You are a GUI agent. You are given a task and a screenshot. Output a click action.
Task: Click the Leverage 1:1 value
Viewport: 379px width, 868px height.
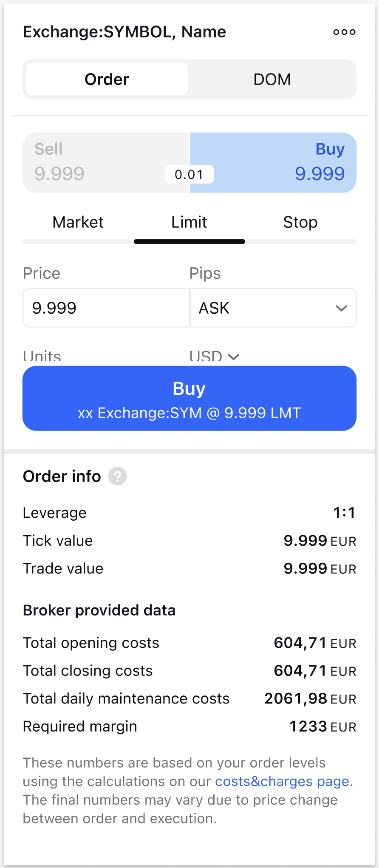pyautogui.click(x=344, y=513)
